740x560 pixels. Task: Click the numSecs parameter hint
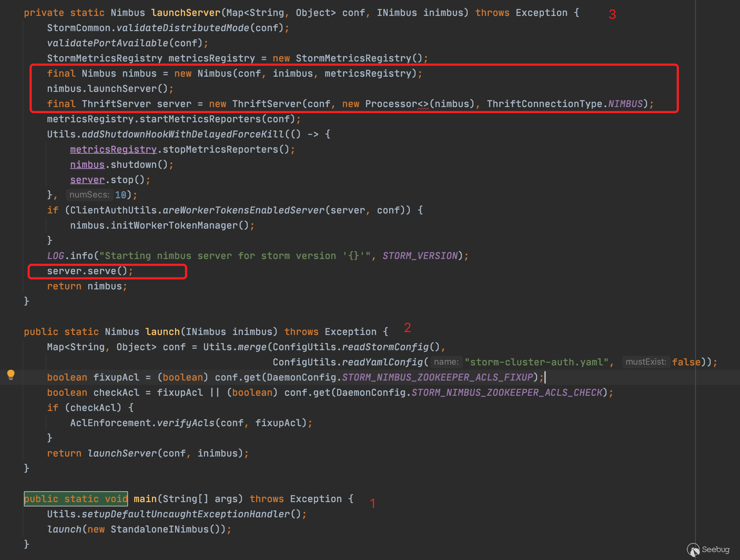pos(89,195)
